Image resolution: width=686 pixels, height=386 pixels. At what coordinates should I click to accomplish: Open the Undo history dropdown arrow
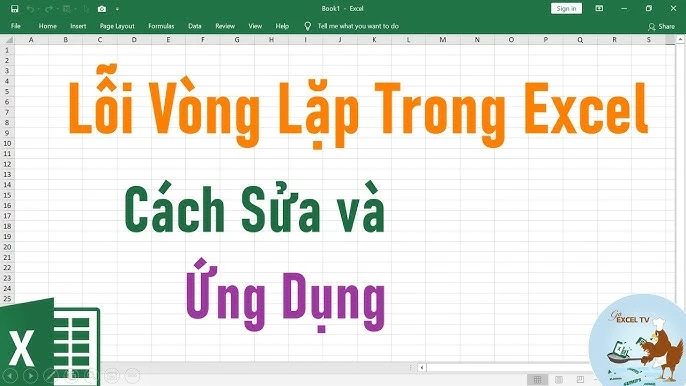coord(38,9)
